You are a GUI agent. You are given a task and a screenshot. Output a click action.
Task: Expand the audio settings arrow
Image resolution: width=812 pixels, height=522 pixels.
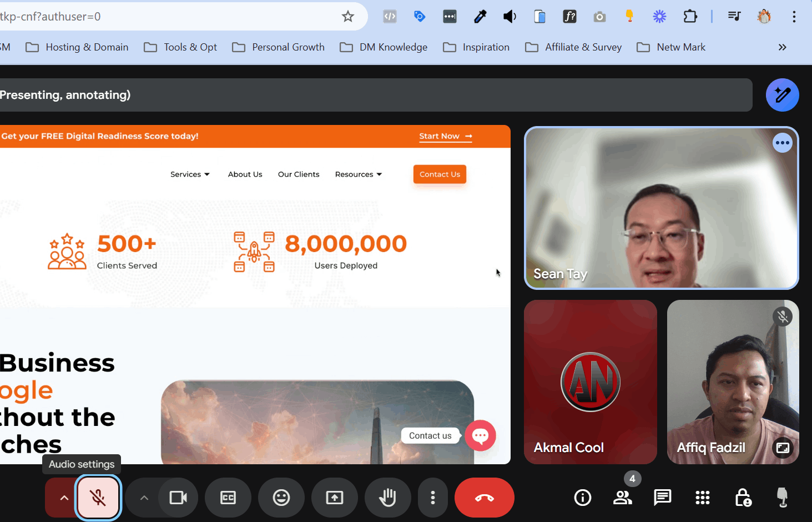pos(64,498)
